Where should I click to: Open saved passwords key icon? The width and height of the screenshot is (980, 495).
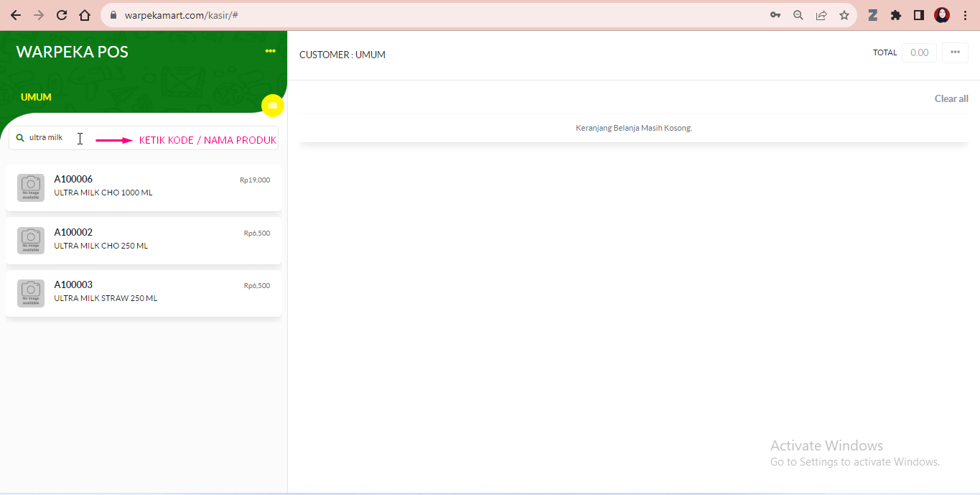(x=775, y=15)
